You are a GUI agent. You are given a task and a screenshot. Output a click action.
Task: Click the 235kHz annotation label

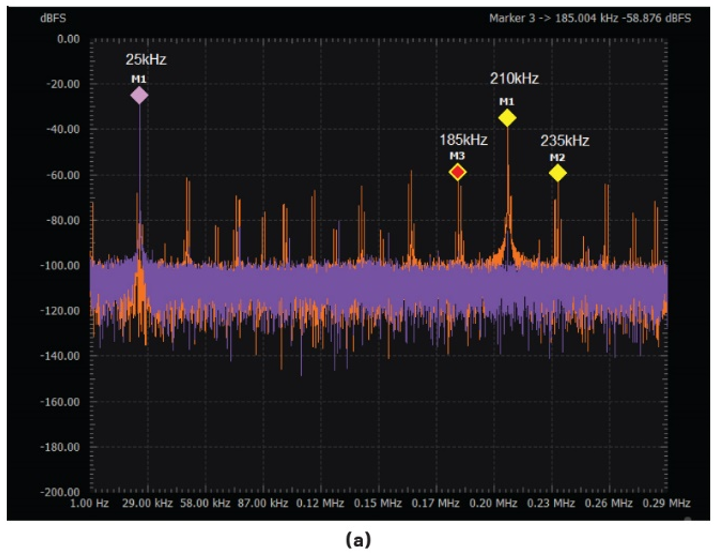(x=566, y=141)
